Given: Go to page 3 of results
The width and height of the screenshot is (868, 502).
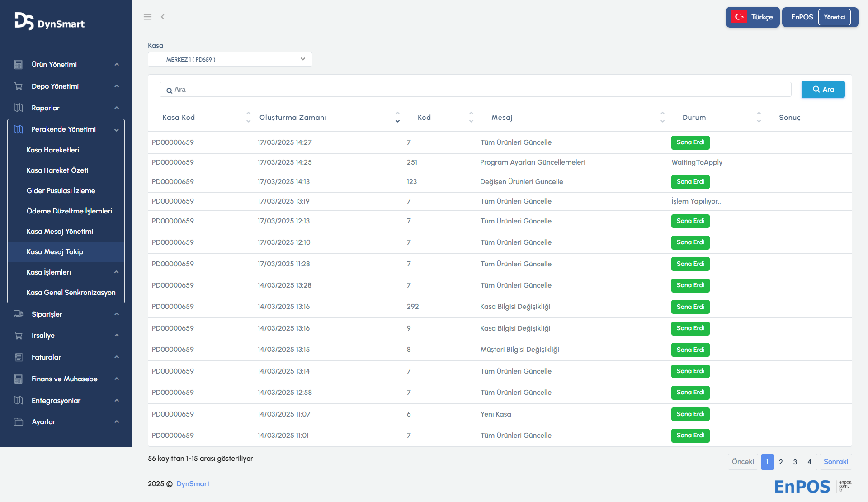Looking at the screenshot, I should tap(795, 462).
